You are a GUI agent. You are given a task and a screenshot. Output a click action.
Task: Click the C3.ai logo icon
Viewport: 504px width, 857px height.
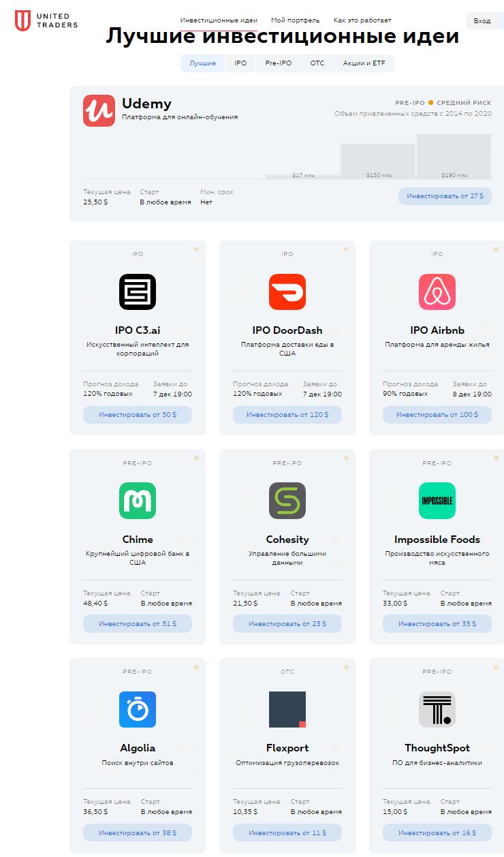point(138,292)
